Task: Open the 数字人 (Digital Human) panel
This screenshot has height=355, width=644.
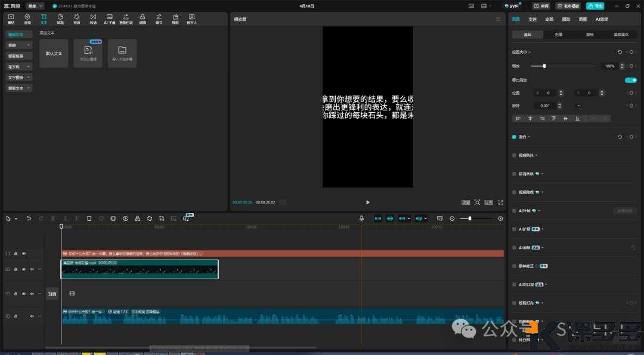Action: [191, 19]
